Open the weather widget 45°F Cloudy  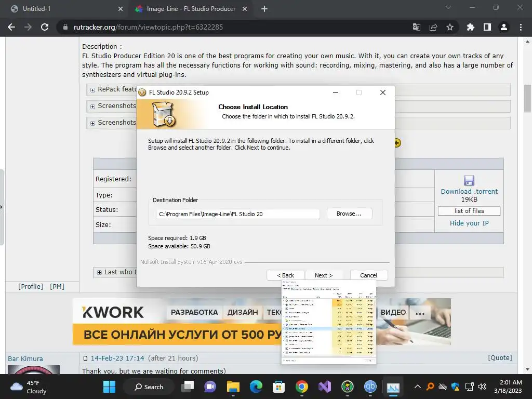click(30, 387)
